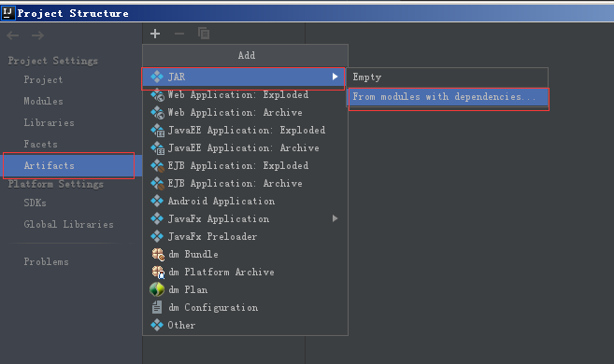Click the green dm Plan icon
This screenshot has width=614, height=364.
[157, 289]
